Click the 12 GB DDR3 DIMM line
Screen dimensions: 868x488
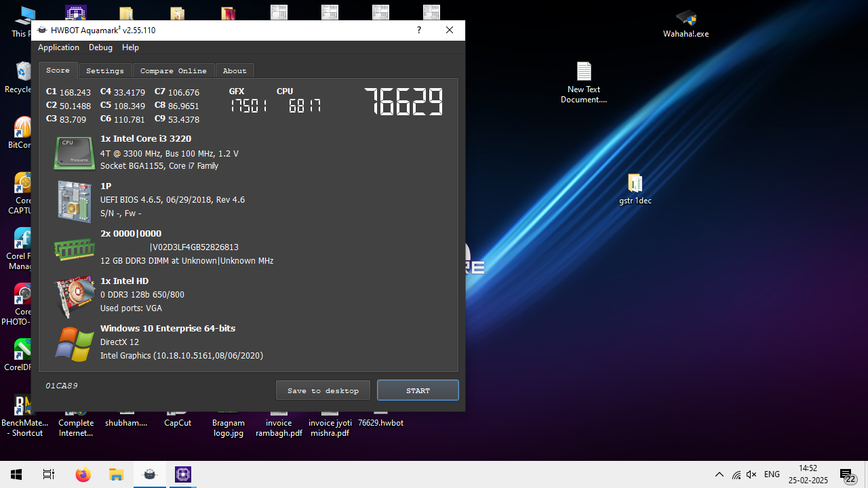click(x=186, y=260)
